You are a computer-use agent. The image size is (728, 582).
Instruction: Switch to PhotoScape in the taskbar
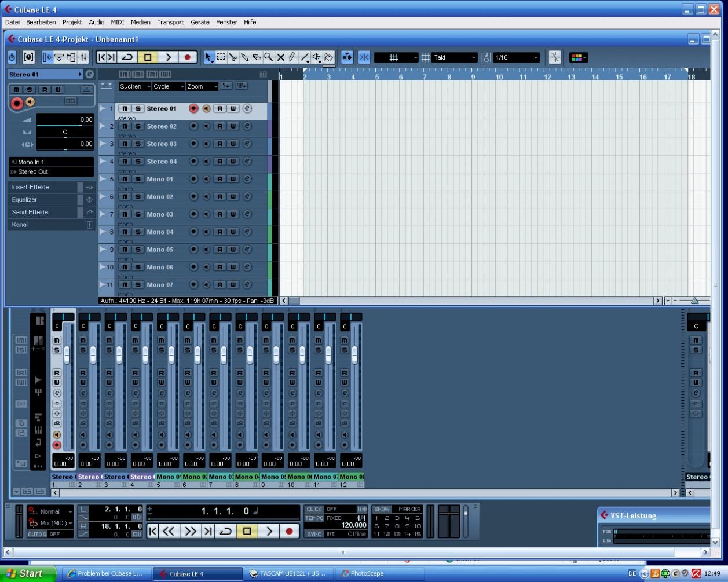pos(367,573)
